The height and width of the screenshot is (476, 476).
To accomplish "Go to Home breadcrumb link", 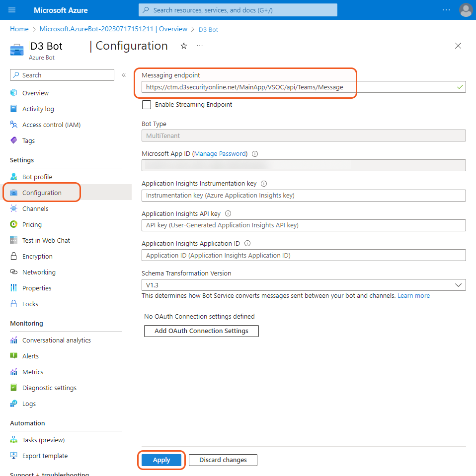I will click(19, 29).
